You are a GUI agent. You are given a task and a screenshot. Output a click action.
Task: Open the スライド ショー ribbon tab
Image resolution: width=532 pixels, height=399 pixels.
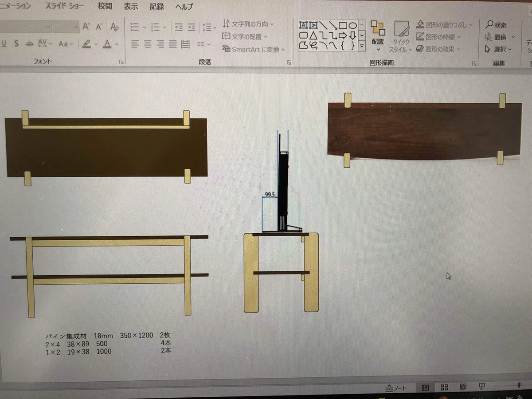pyautogui.click(x=65, y=6)
